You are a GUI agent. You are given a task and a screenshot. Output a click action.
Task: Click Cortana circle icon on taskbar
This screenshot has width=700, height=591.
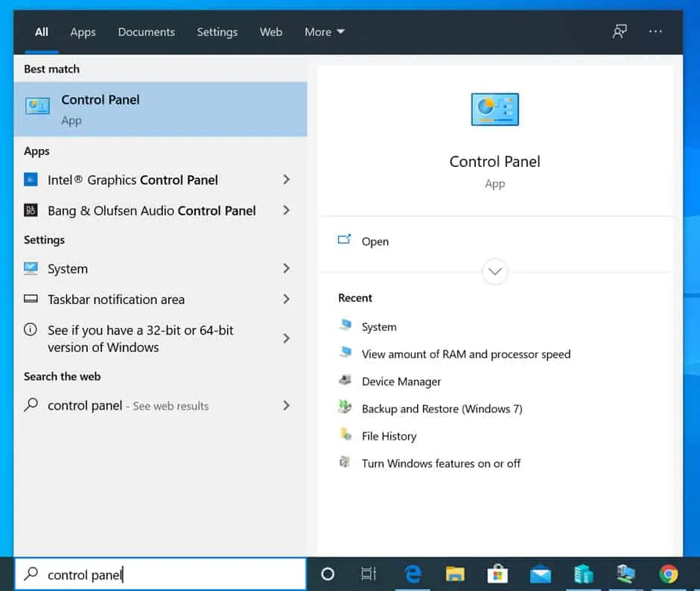[327, 574]
